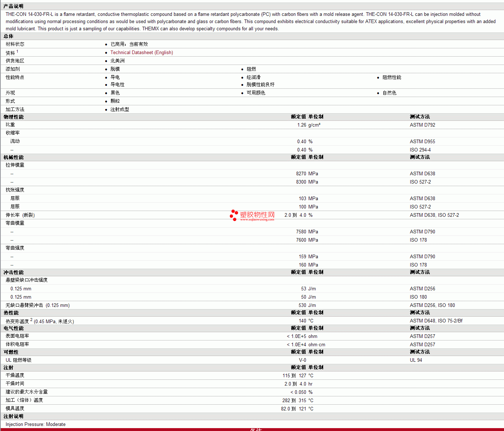
Task: Select the UL 阻燃等级 row label
Action: tap(19, 360)
